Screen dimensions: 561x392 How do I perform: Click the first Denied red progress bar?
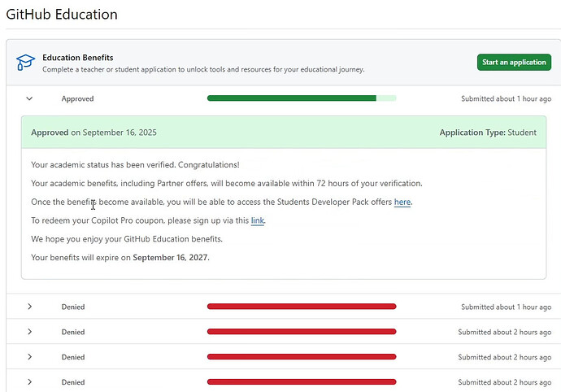(301, 307)
